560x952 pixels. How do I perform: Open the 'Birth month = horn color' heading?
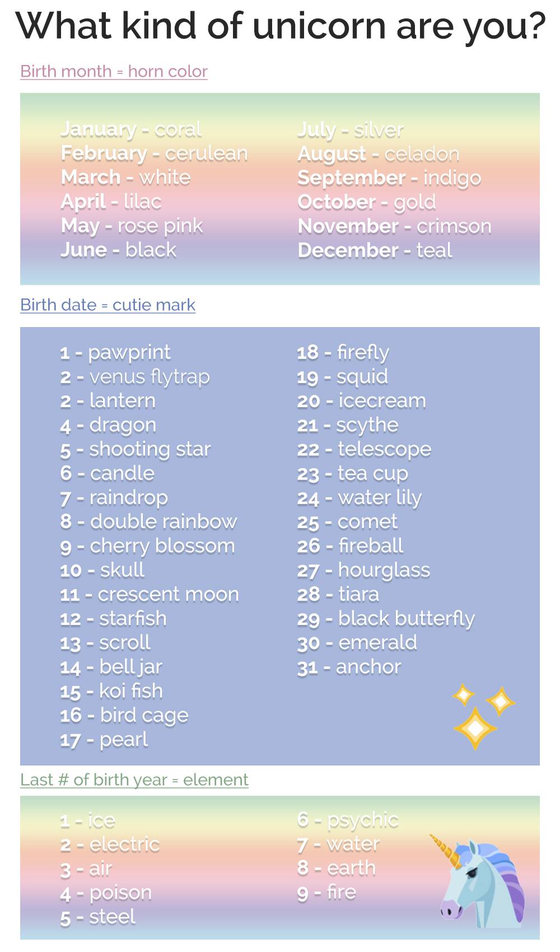coord(114,72)
